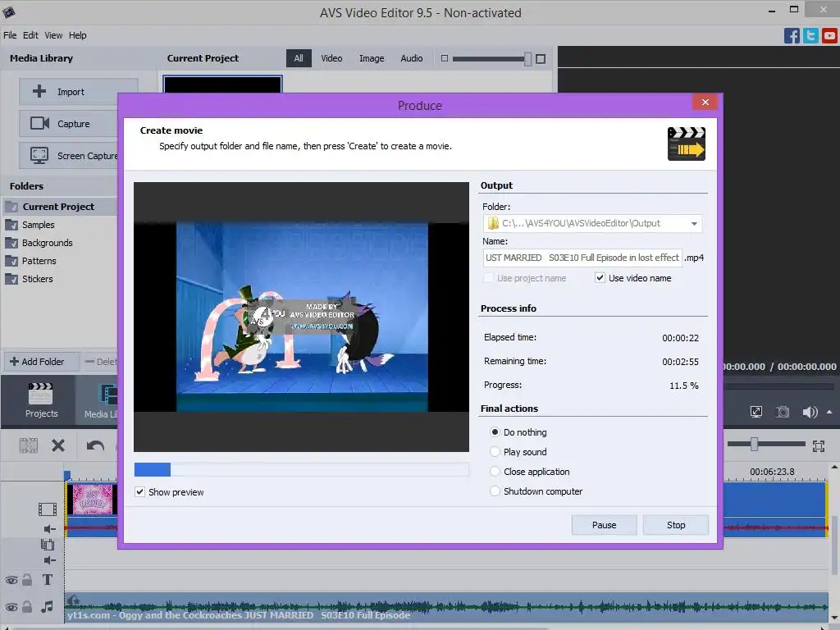Open the YouTube icon link

tap(829, 36)
